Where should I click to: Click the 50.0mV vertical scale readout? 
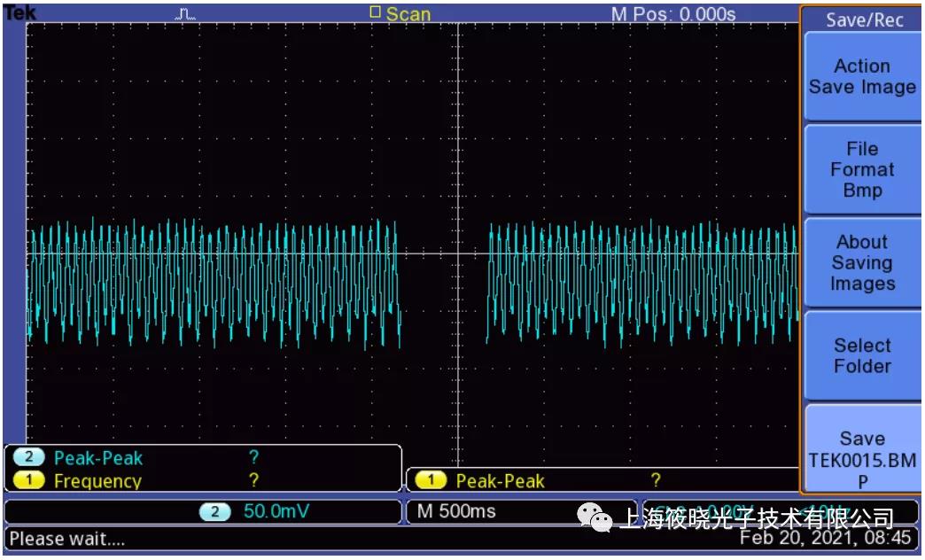[x=276, y=511]
